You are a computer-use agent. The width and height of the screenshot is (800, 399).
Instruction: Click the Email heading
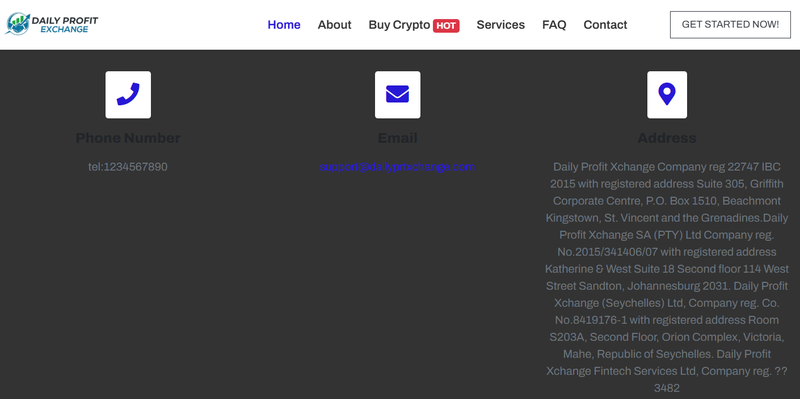[x=397, y=138]
